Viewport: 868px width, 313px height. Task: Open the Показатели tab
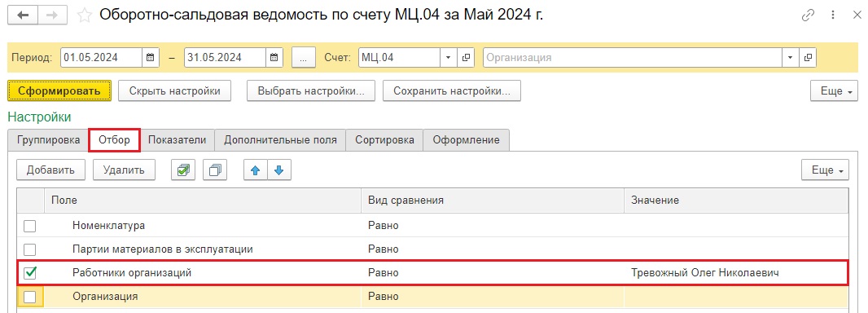coord(177,140)
